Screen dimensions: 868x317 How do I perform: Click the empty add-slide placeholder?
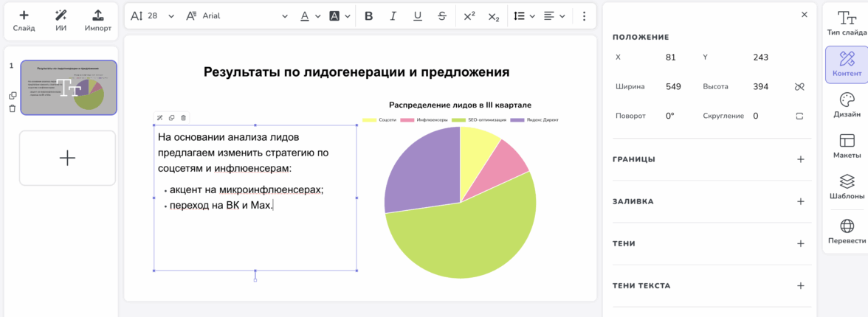click(x=67, y=158)
